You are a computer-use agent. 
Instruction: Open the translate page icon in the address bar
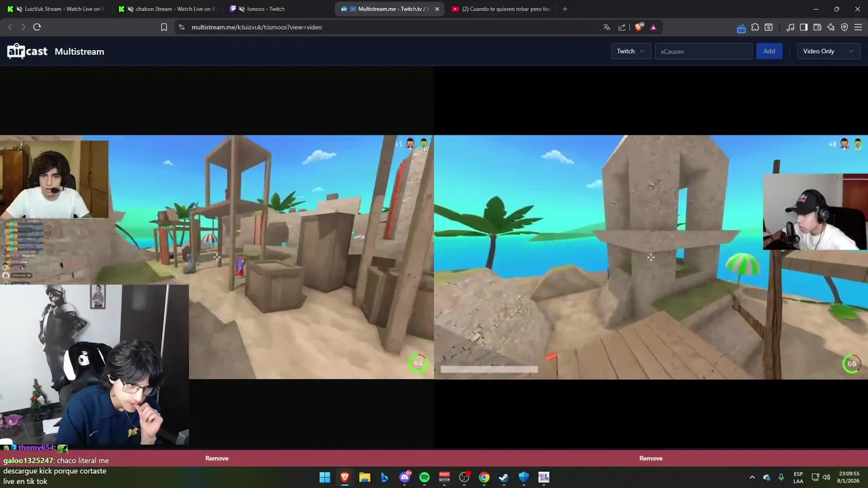coord(606,27)
